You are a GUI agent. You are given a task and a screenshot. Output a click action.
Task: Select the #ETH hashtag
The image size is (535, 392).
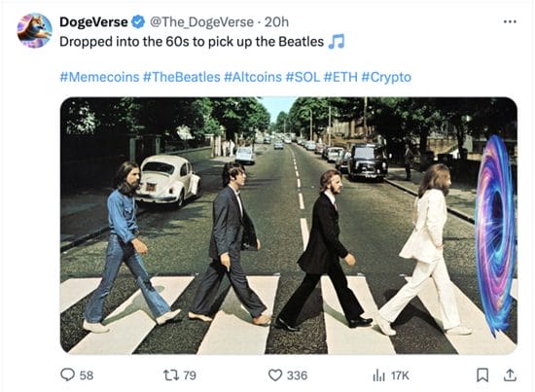[x=340, y=77]
